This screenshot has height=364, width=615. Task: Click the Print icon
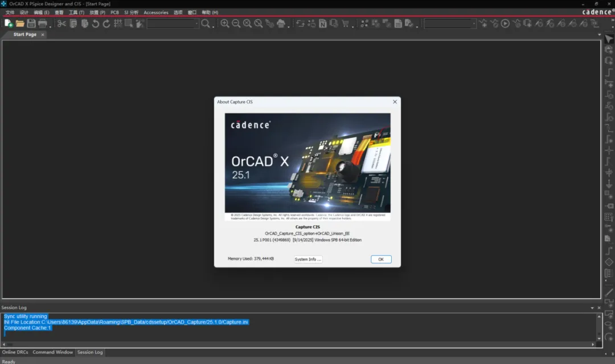[42, 23]
